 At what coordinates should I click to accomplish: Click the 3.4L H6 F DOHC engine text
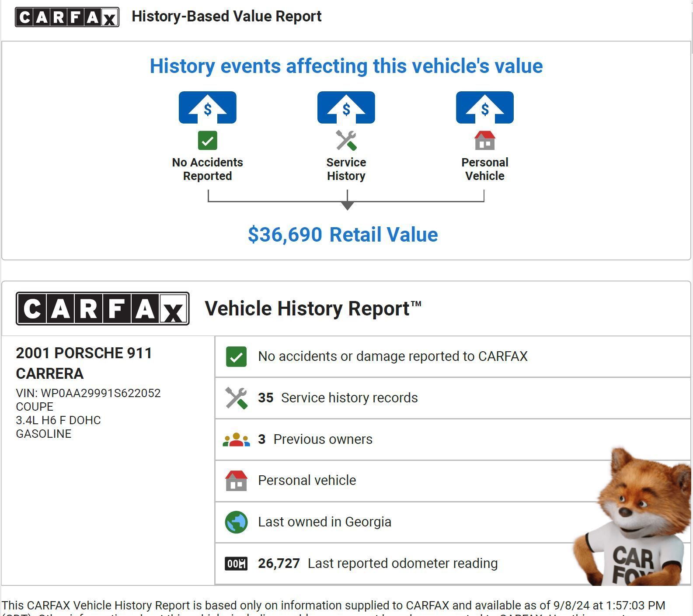(x=58, y=420)
